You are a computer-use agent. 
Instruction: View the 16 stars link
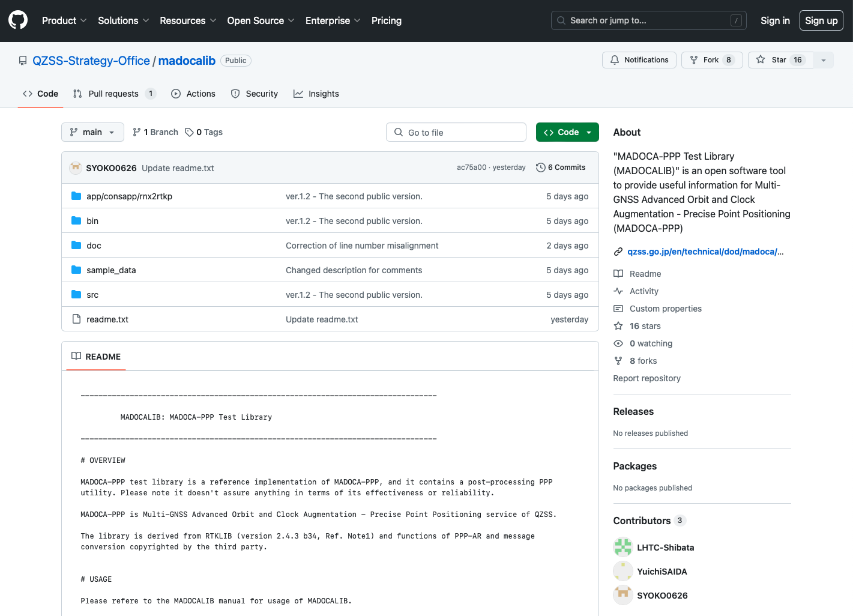637,326
